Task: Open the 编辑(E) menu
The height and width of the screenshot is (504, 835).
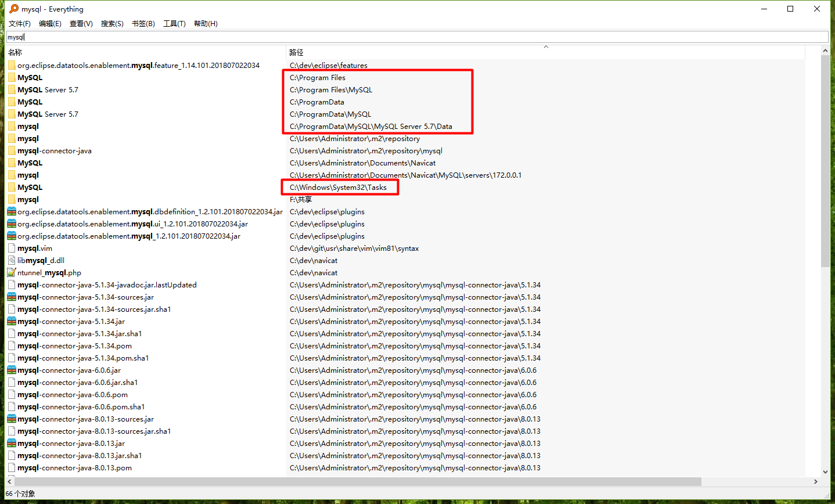Action: (x=50, y=23)
